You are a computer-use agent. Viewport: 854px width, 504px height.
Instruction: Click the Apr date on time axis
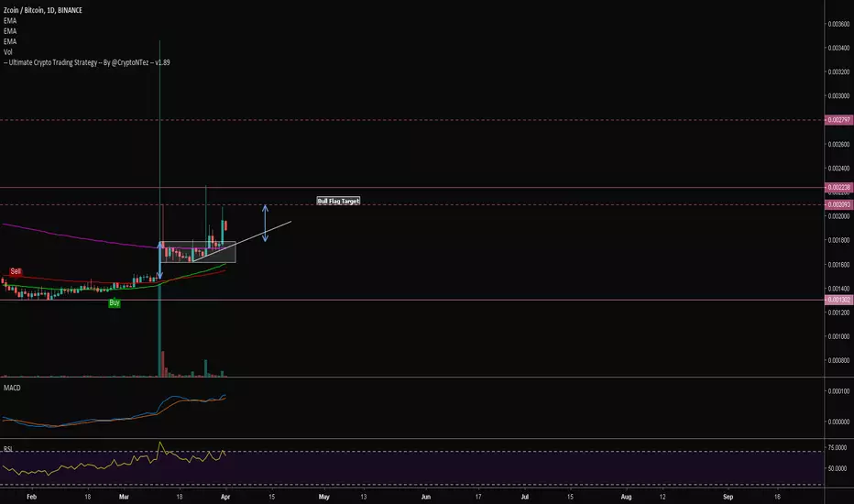225,497
